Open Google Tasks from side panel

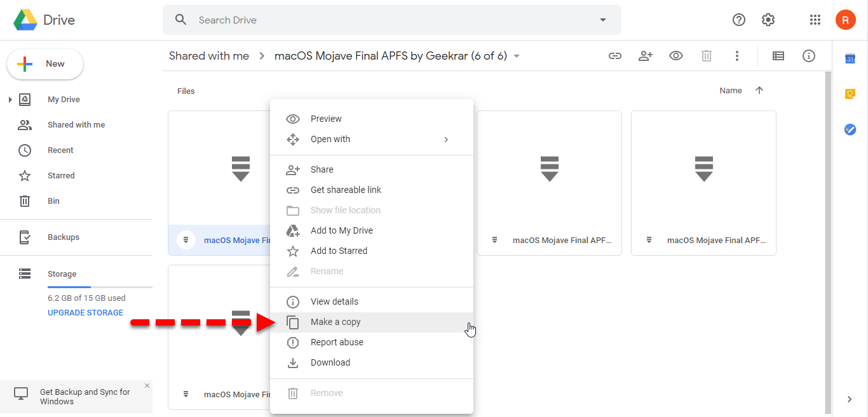tap(850, 129)
